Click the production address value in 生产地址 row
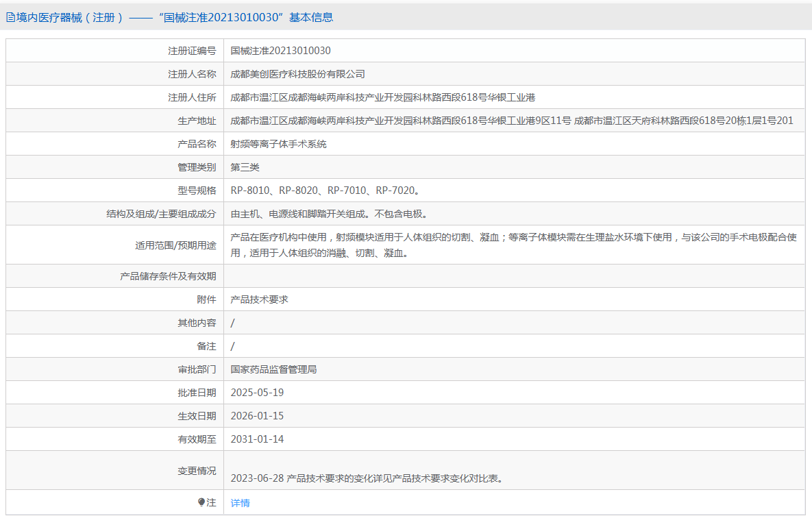 click(511, 121)
